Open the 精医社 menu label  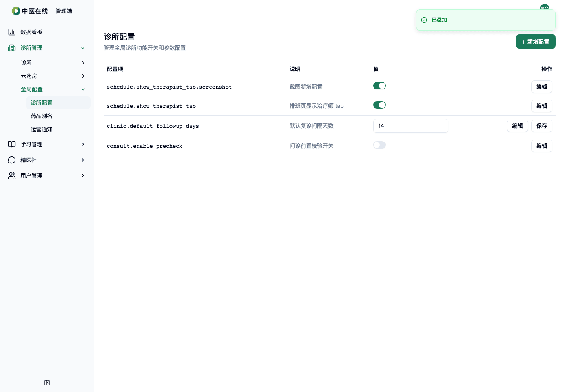29,160
